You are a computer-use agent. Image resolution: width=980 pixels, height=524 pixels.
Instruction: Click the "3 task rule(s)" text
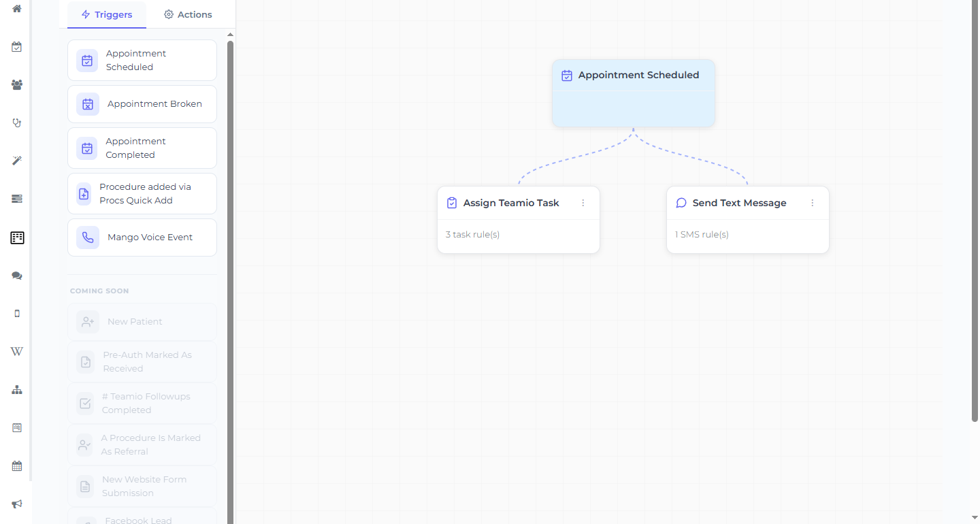473,235
